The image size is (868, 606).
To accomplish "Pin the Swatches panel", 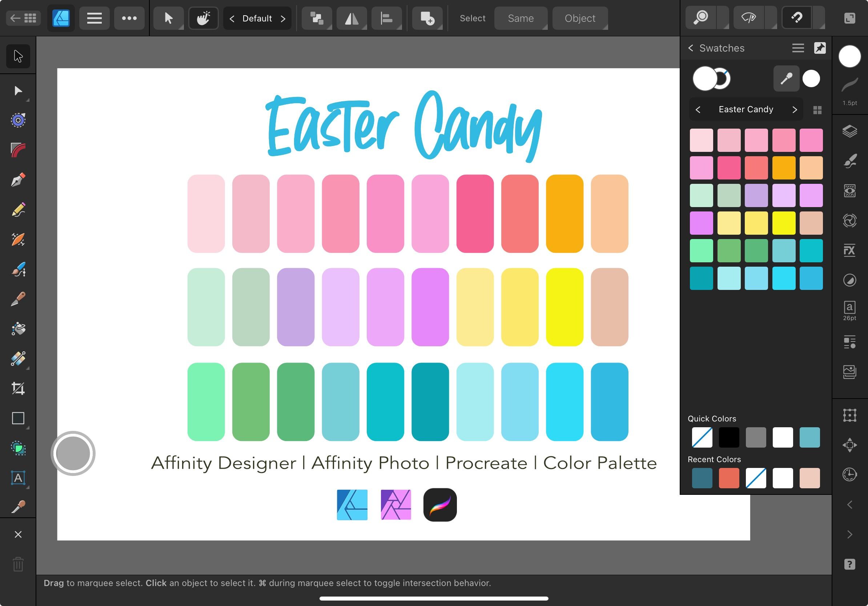I will click(x=820, y=48).
